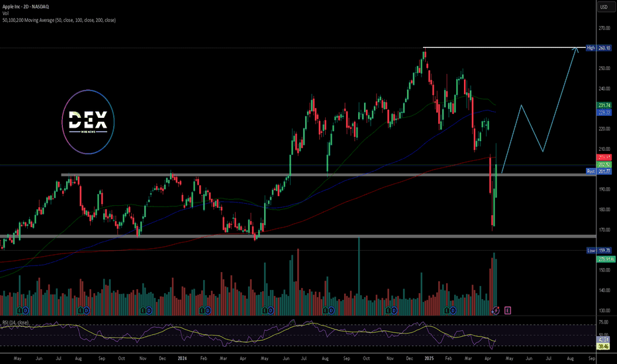Viewport: 617px width, 364px height.
Task: Open the pink upcoming earnings E marker
Action: (x=508, y=310)
